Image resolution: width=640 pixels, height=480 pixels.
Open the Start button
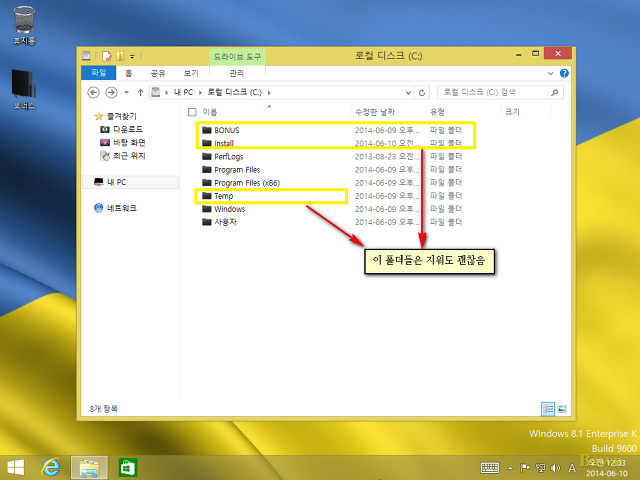point(16,467)
